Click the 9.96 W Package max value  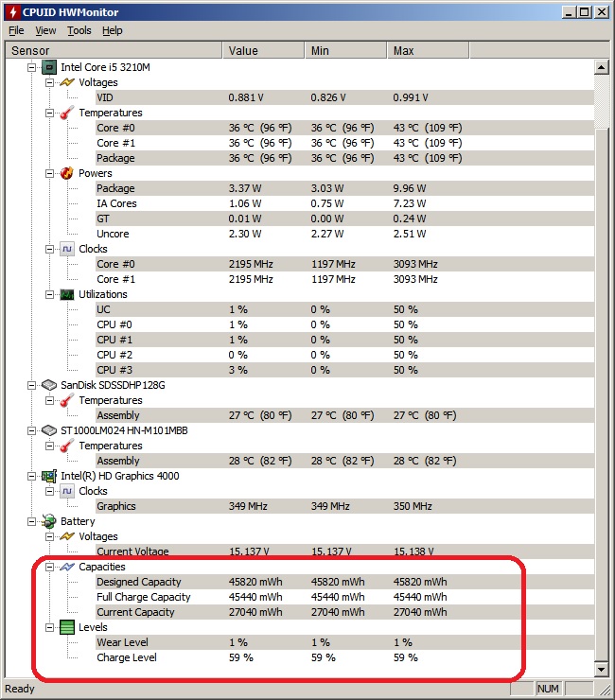410,188
